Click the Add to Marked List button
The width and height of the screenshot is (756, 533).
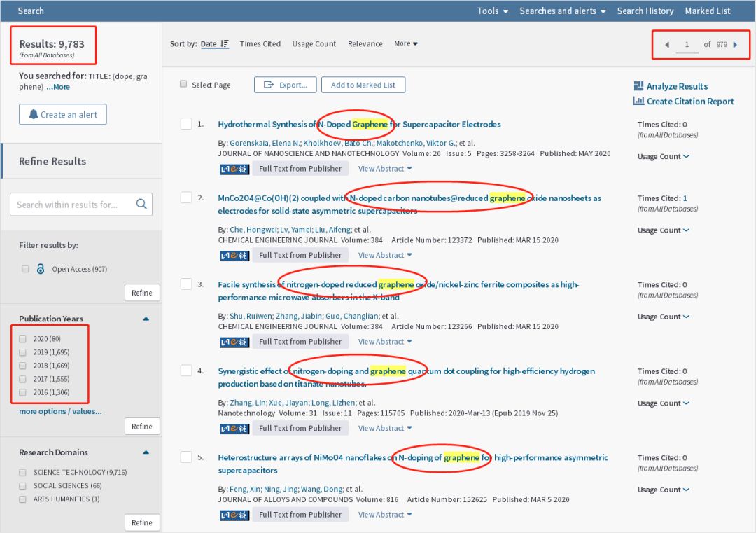click(x=363, y=85)
